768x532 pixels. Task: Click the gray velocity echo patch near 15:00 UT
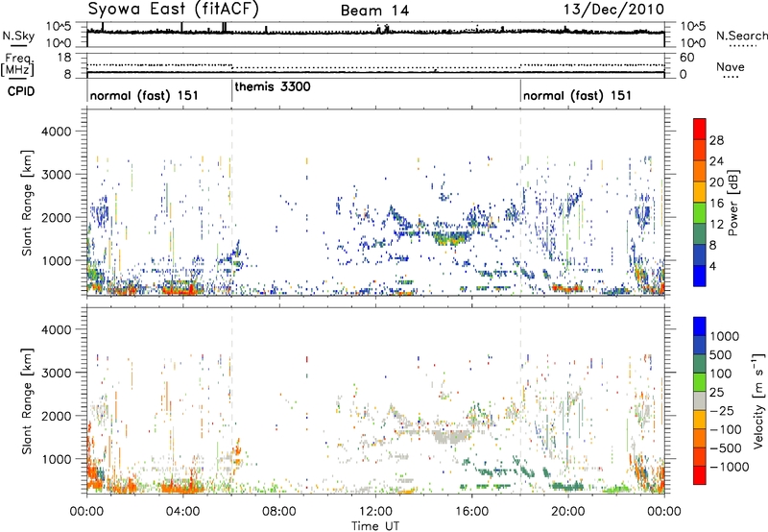pos(450,436)
